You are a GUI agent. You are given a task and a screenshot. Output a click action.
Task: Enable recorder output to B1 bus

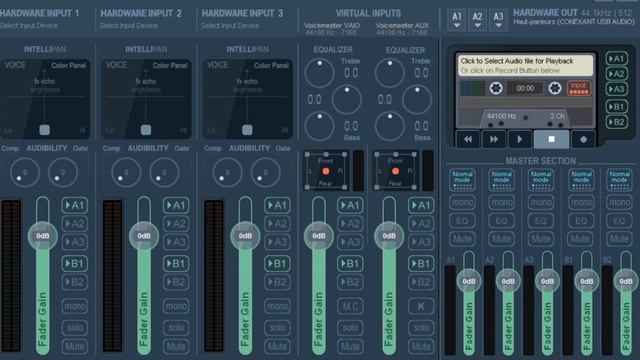coord(616,107)
